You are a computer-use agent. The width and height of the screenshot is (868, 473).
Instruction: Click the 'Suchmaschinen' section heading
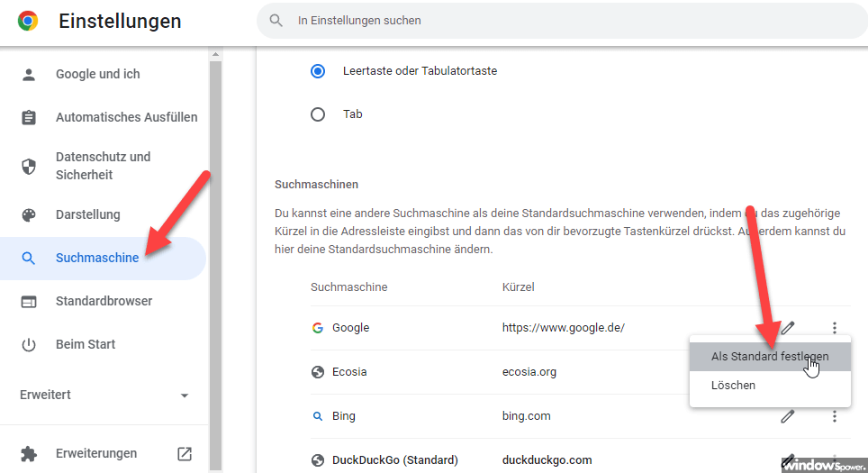[x=316, y=185]
